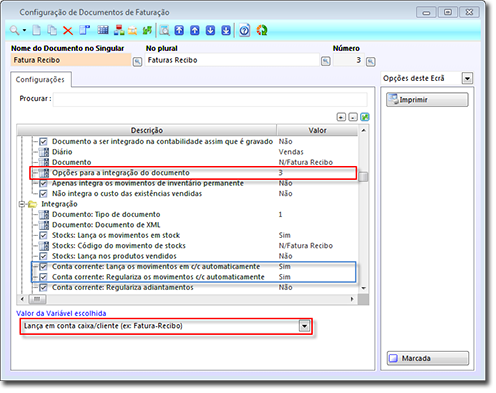Collapse the Integração folder node
496x393 pixels.
point(22,204)
